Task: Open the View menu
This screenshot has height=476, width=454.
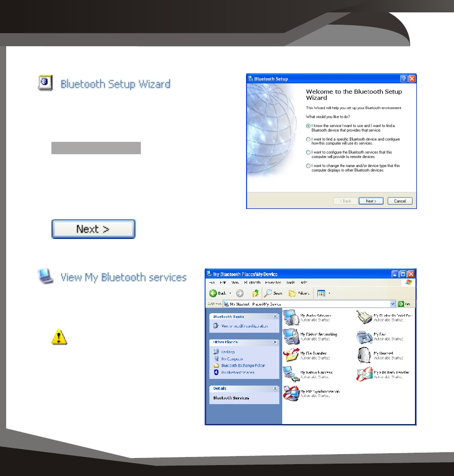Action: pyautogui.click(x=235, y=282)
